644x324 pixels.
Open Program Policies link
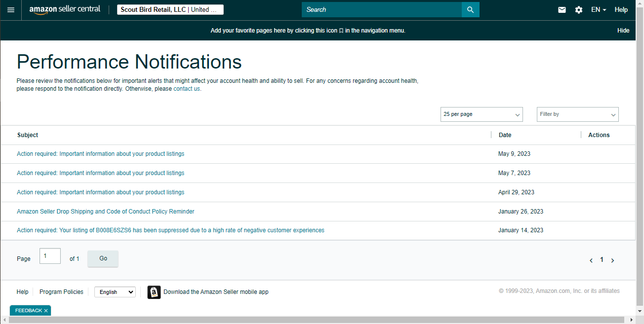[61, 292]
